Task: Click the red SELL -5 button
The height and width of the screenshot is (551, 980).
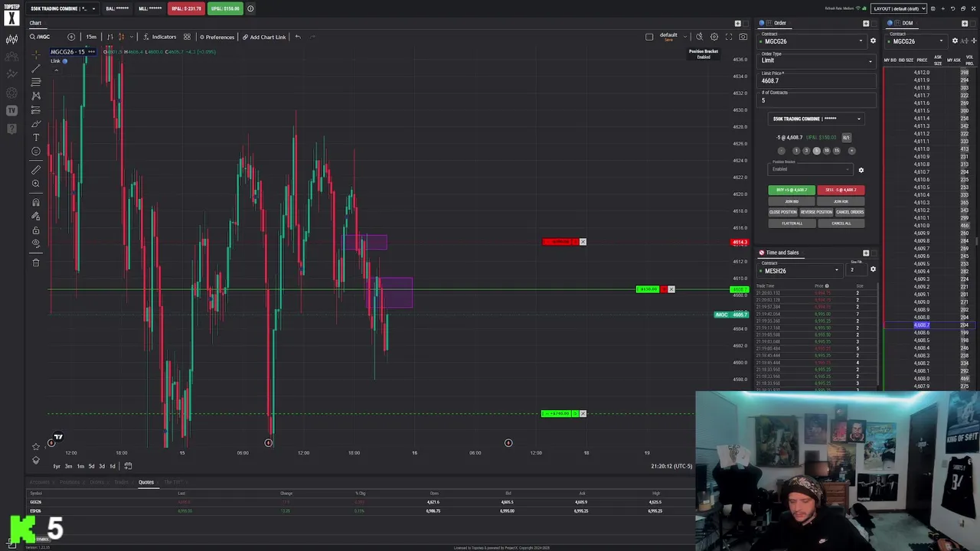Action: click(x=841, y=190)
